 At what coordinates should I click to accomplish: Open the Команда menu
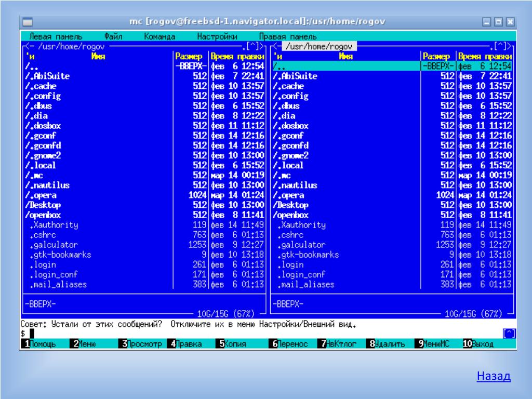[159, 36]
